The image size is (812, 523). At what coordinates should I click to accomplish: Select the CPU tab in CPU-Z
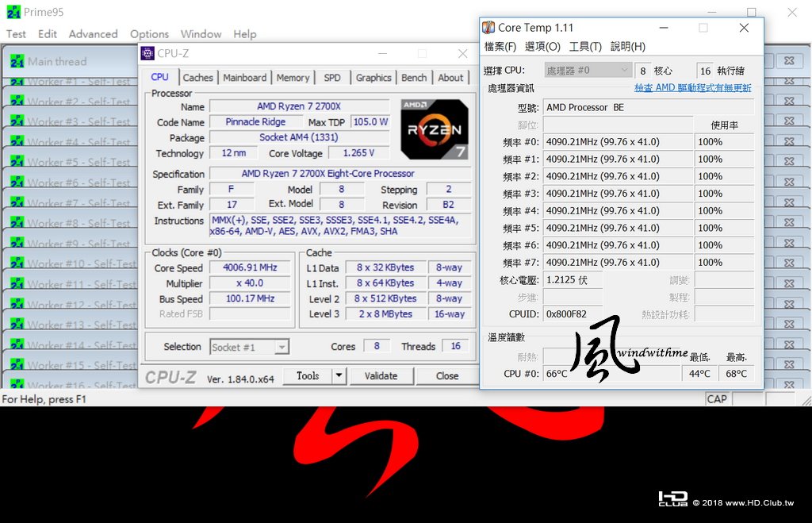tap(159, 77)
